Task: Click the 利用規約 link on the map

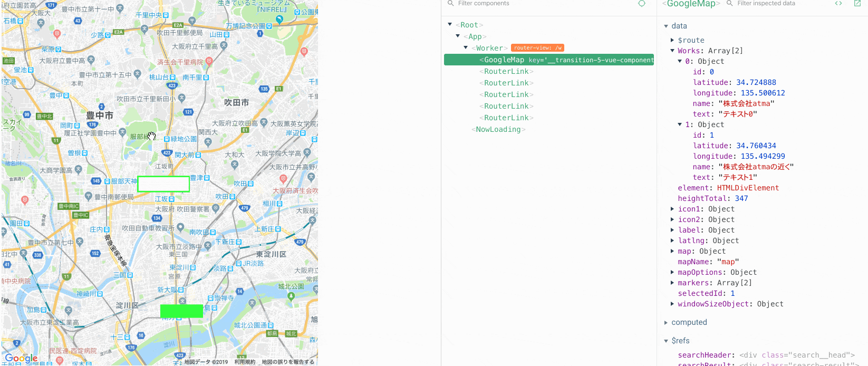Action: [x=245, y=362]
